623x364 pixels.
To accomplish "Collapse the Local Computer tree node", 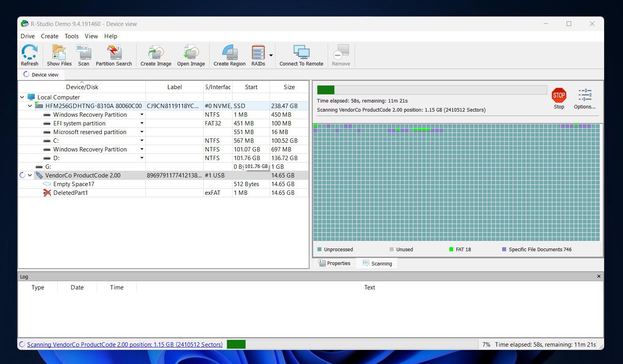I will click(x=22, y=97).
